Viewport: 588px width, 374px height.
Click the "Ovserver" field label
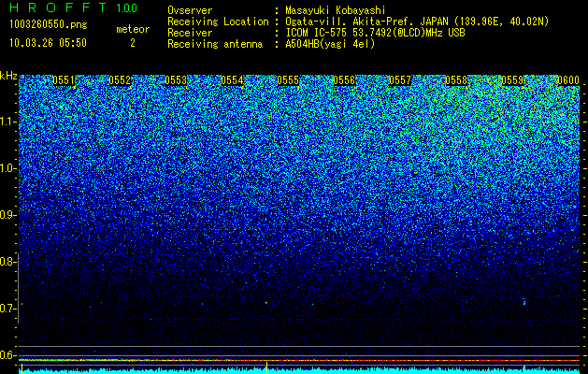tap(190, 10)
